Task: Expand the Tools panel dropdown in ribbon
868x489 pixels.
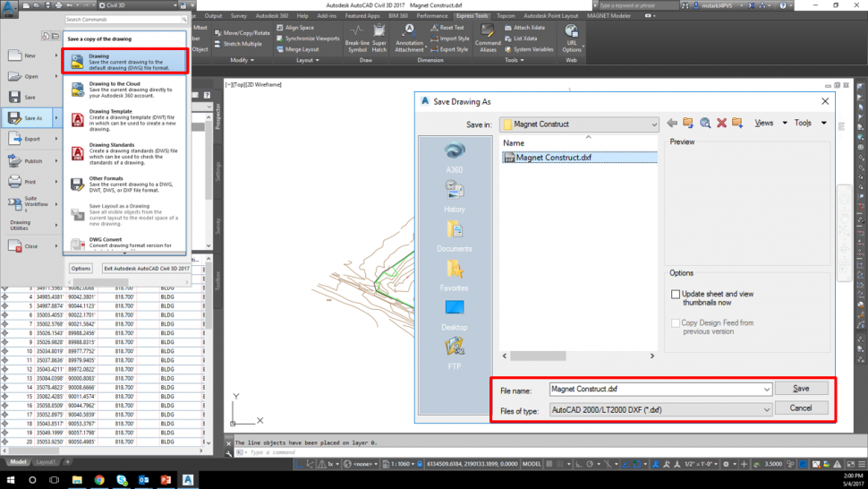Action: click(515, 60)
